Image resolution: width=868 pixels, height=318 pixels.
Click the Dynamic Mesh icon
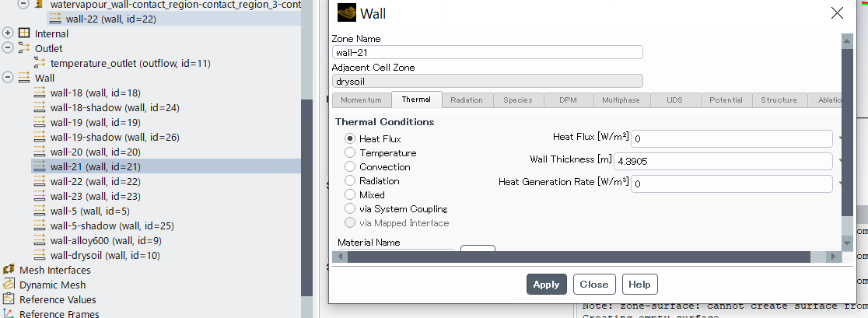9,285
